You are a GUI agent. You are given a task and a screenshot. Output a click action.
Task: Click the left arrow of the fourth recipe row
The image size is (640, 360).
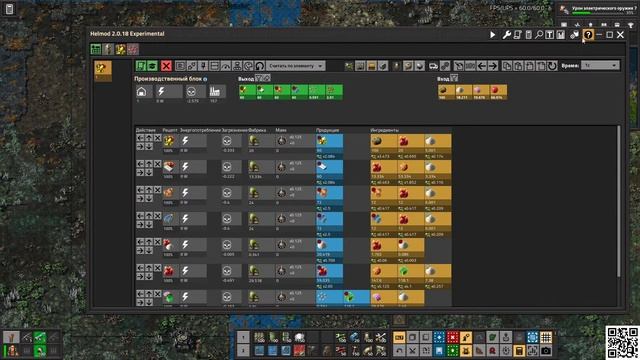pos(140,216)
